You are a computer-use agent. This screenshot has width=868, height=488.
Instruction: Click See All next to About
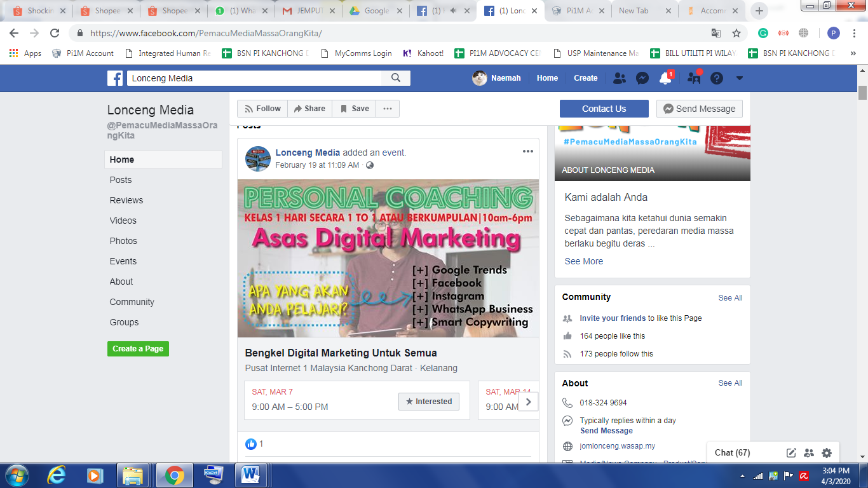(730, 383)
